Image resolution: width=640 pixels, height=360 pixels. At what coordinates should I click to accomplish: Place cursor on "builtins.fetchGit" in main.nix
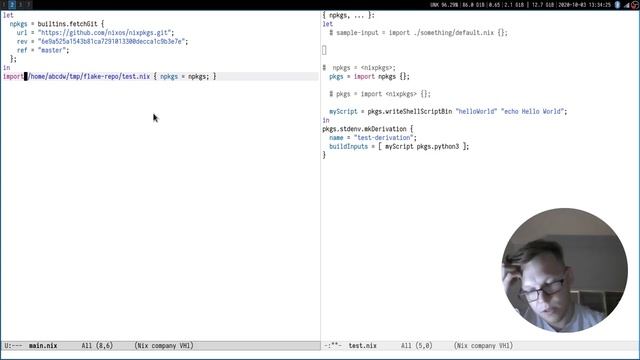coord(67,24)
